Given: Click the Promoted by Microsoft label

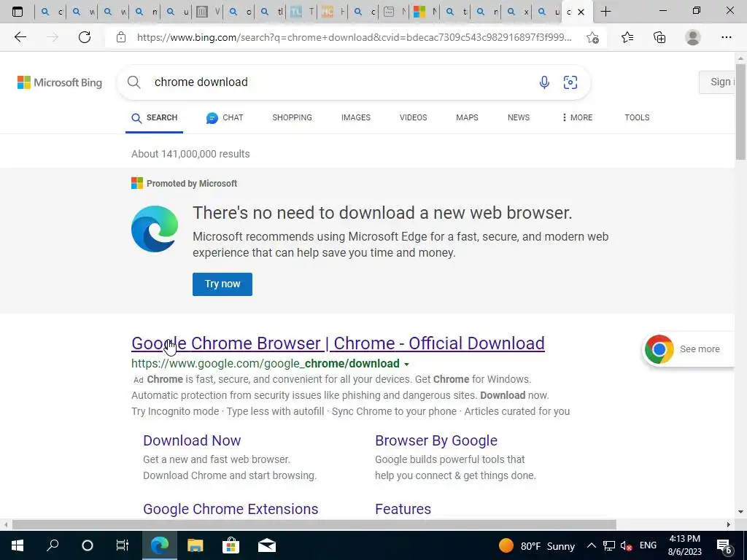Looking at the screenshot, I should pyautogui.click(x=192, y=184).
